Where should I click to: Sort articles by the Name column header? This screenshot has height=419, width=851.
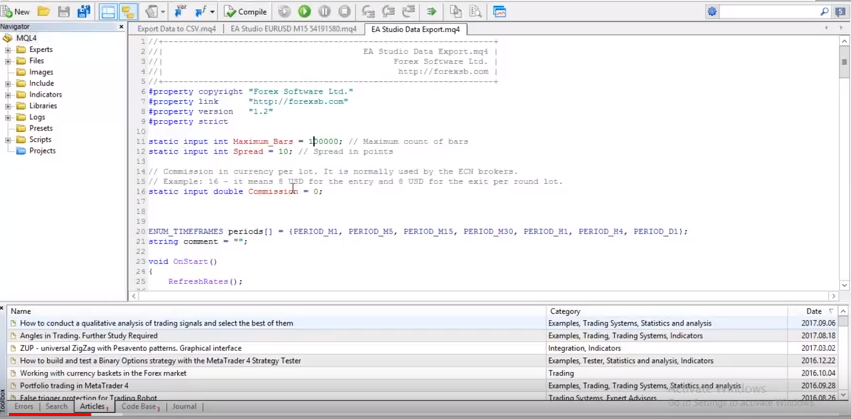pos(277,312)
